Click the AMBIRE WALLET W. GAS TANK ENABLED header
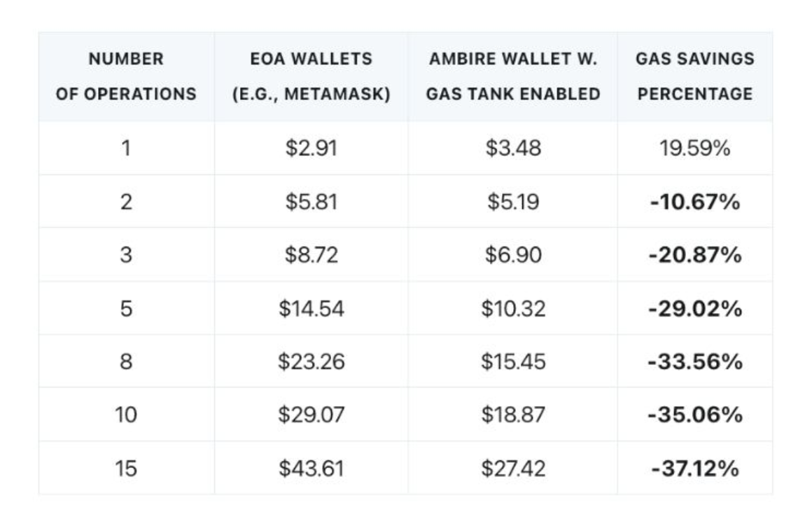This screenshot has height=524, width=812. [x=513, y=76]
